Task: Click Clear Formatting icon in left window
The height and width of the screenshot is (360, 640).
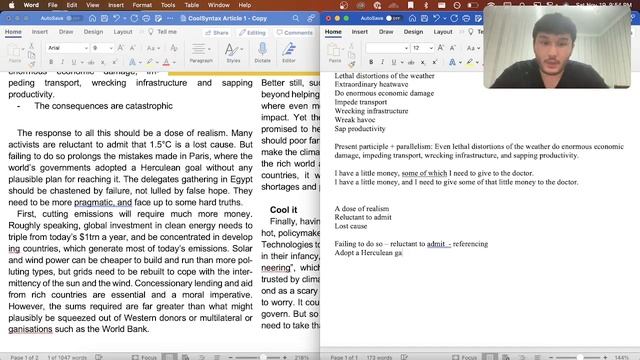Action: click(x=173, y=48)
